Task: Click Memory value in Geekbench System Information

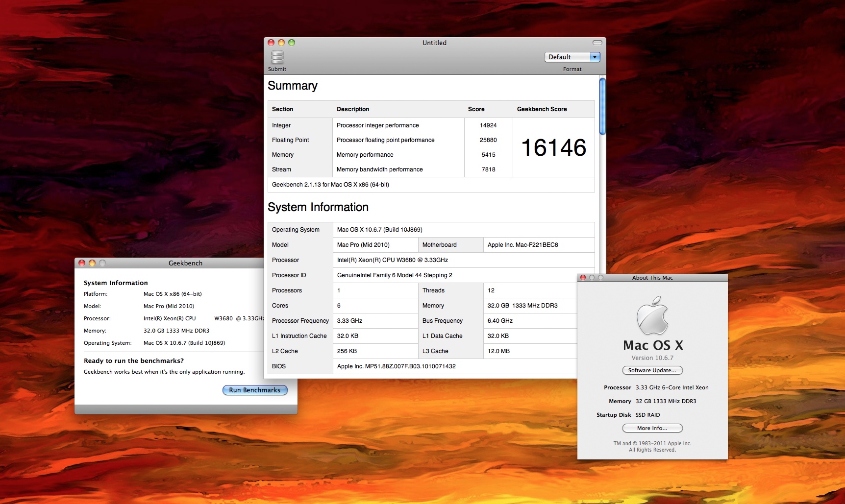Action: point(176,331)
